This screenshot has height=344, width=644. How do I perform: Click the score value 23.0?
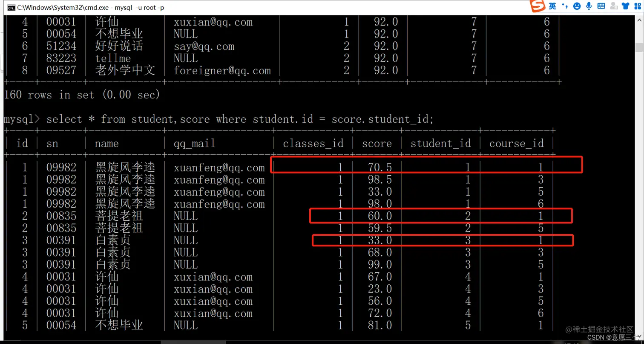[380, 289]
